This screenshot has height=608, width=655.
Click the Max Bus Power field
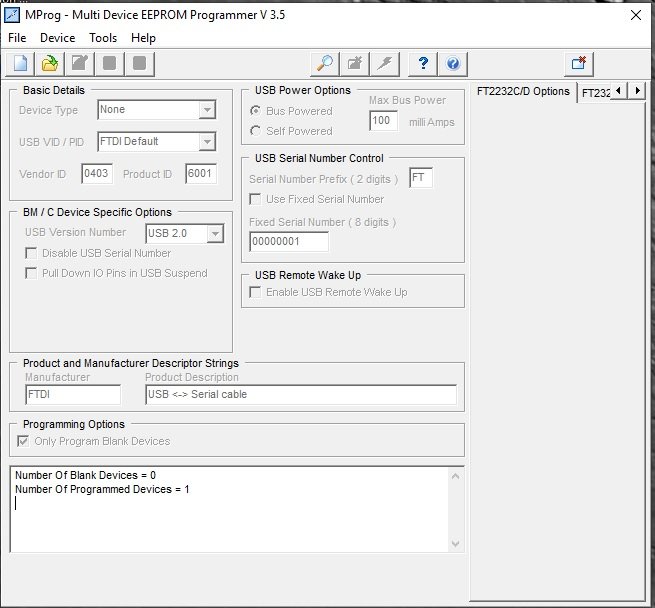coord(383,121)
